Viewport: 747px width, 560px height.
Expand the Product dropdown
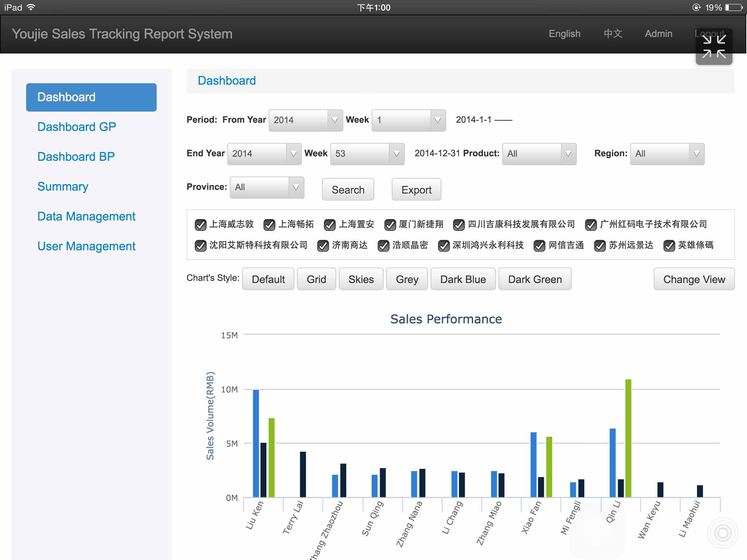click(x=539, y=154)
